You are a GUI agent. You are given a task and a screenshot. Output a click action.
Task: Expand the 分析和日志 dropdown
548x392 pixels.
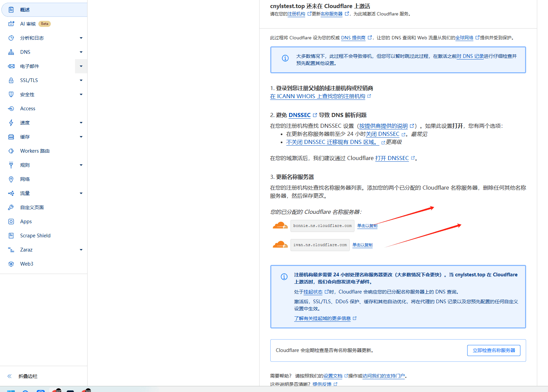81,38
